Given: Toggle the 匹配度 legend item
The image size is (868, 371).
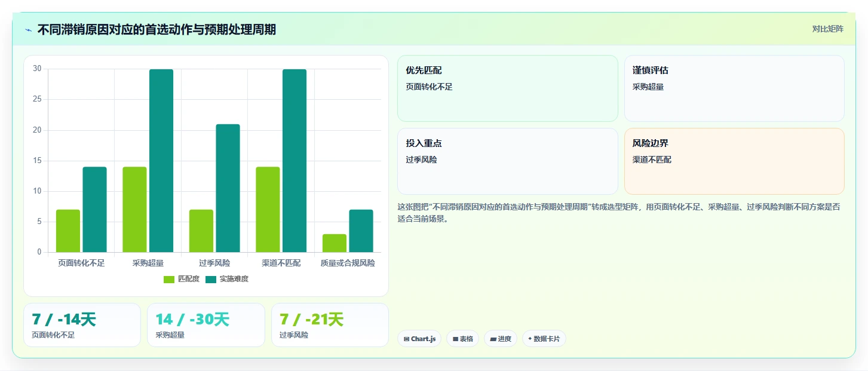Looking at the screenshot, I should 182,279.
